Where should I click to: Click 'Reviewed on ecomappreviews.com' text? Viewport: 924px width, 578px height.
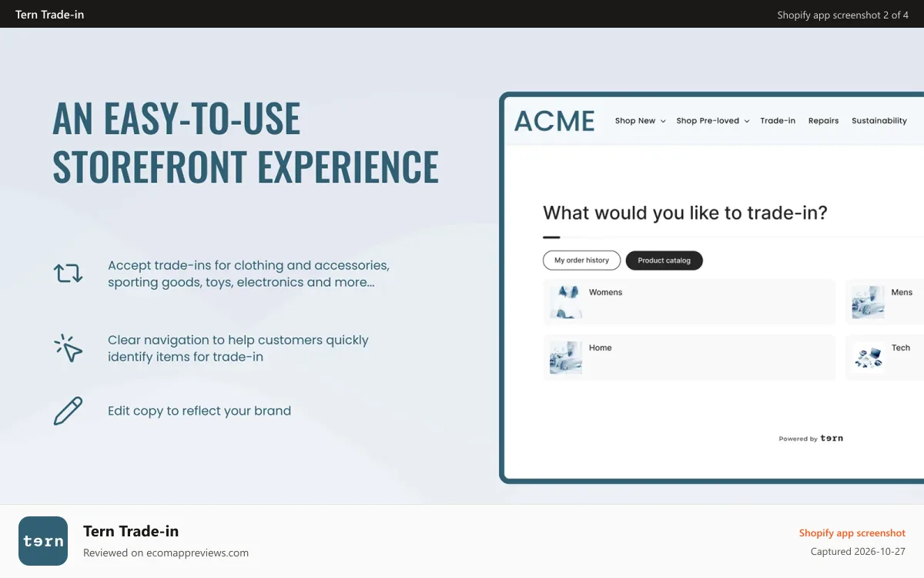[166, 553]
